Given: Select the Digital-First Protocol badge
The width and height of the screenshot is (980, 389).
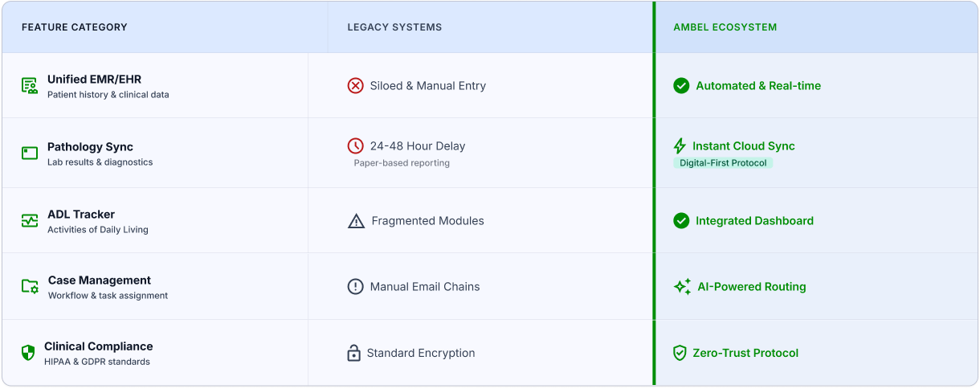Looking at the screenshot, I should coord(723,163).
